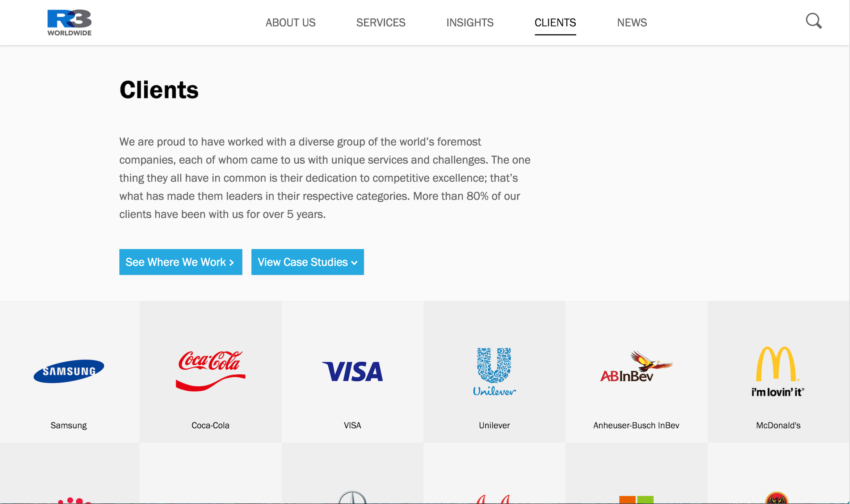Select the VISA client name
Image resolution: width=850 pixels, height=504 pixels.
(x=352, y=425)
